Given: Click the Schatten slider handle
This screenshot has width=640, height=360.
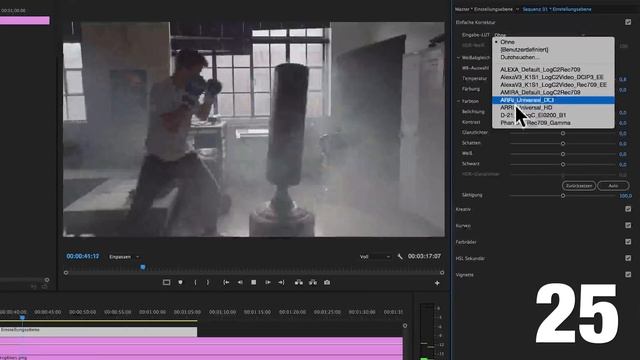Looking at the screenshot, I should pyautogui.click(x=563, y=143).
